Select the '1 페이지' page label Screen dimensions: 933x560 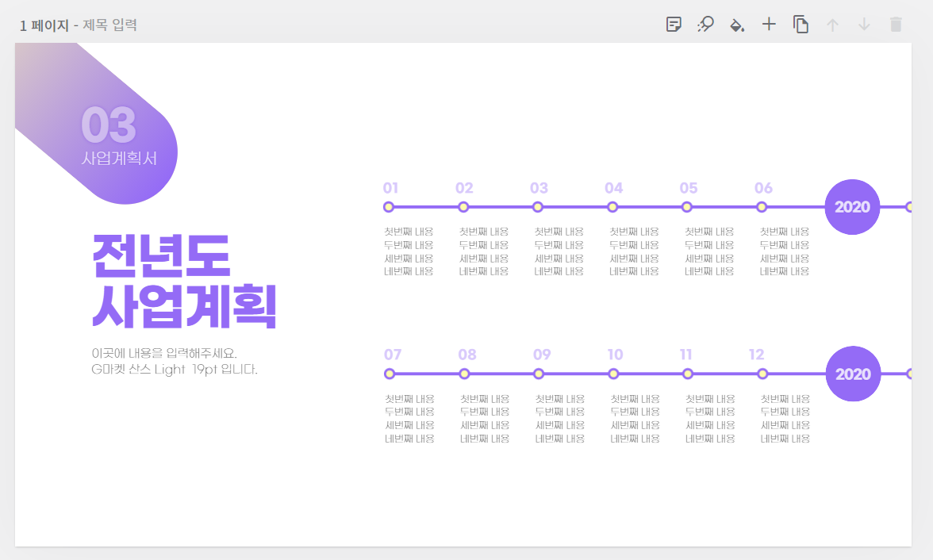(x=44, y=25)
